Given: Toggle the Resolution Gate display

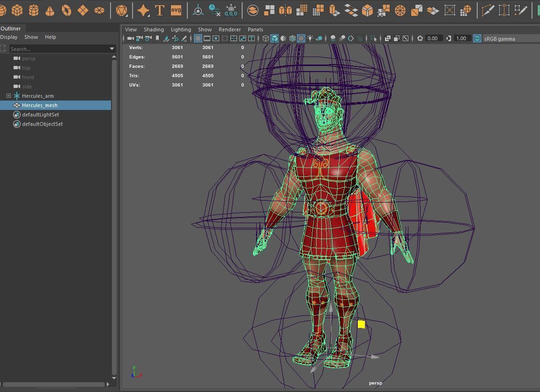Looking at the screenshot, I should (216, 38).
